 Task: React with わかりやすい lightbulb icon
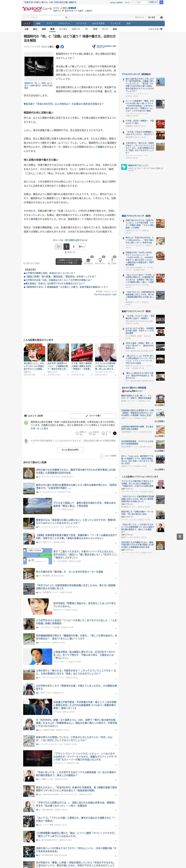pyautogui.click(x=100, y=260)
